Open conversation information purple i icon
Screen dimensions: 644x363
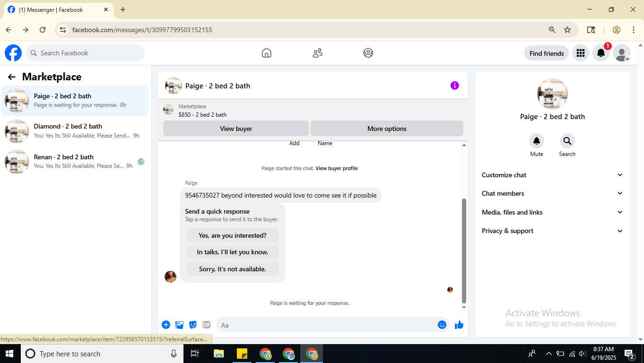(455, 86)
